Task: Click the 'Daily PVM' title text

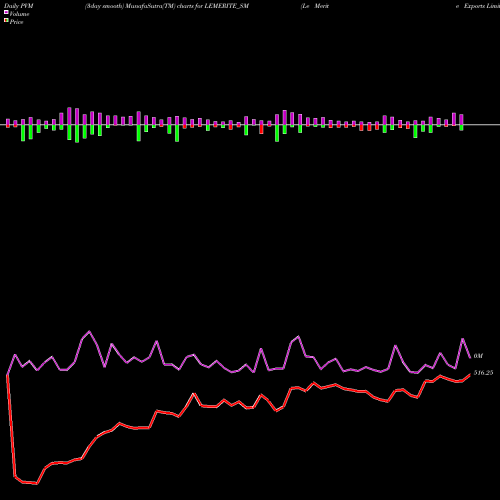Action: (19, 6)
